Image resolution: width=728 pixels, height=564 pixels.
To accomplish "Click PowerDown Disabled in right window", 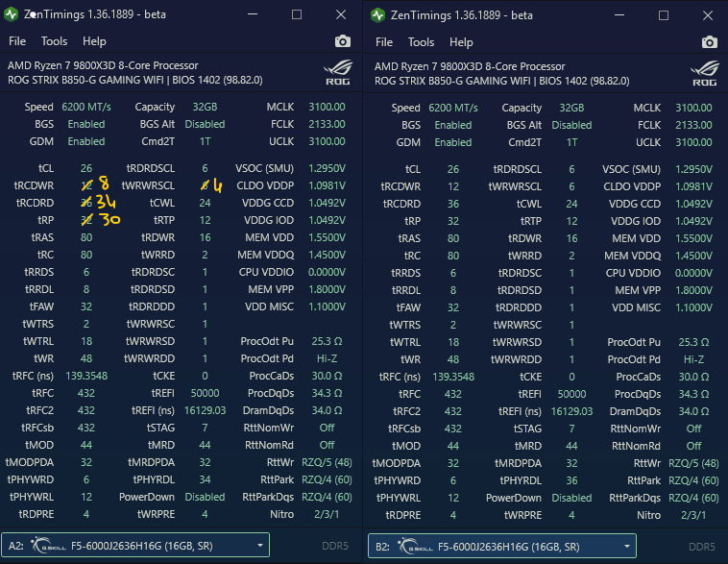I will [571, 498].
